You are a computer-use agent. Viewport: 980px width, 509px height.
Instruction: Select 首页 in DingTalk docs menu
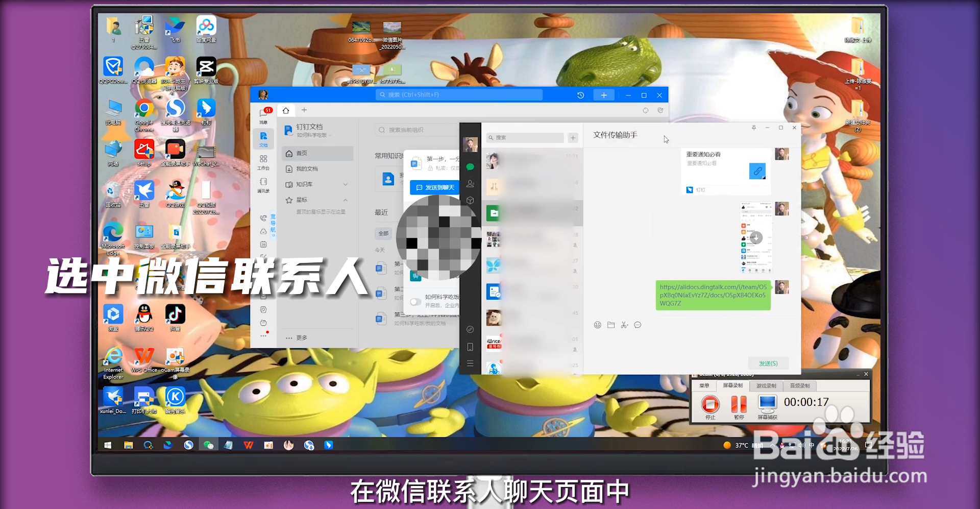pos(317,153)
